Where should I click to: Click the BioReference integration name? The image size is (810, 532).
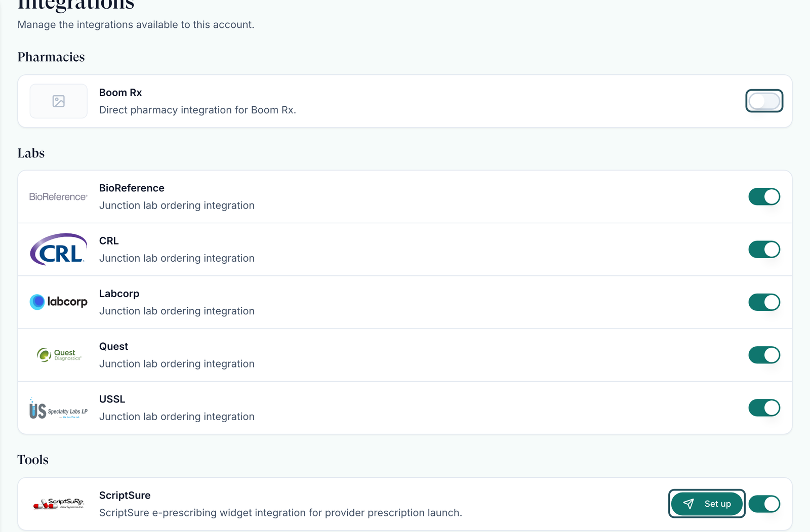132,188
